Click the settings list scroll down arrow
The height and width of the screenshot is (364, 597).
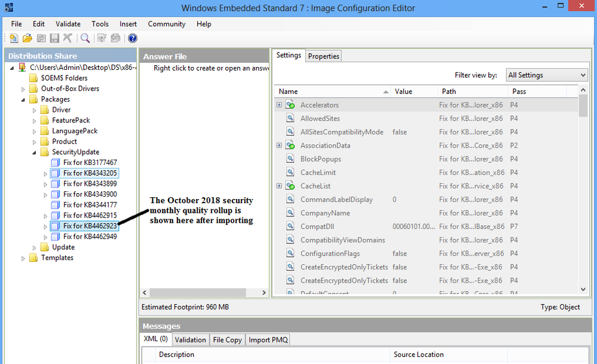[583, 289]
